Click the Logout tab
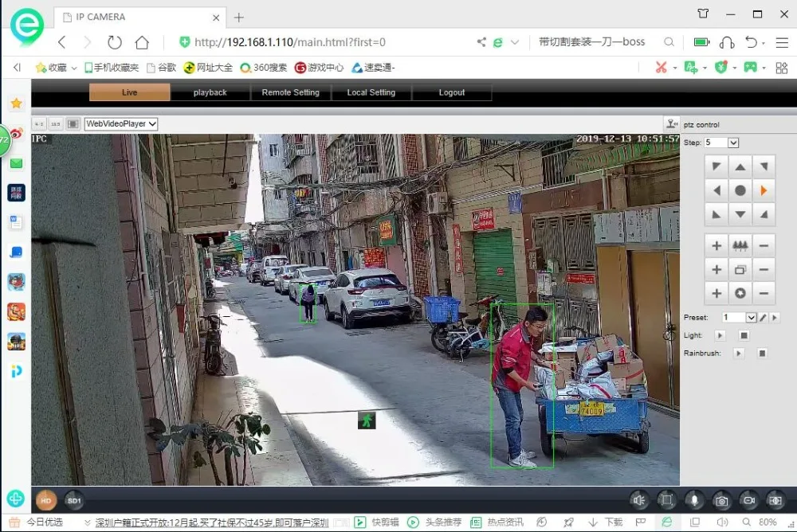This screenshot has height=532, width=797. tap(451, 92)
